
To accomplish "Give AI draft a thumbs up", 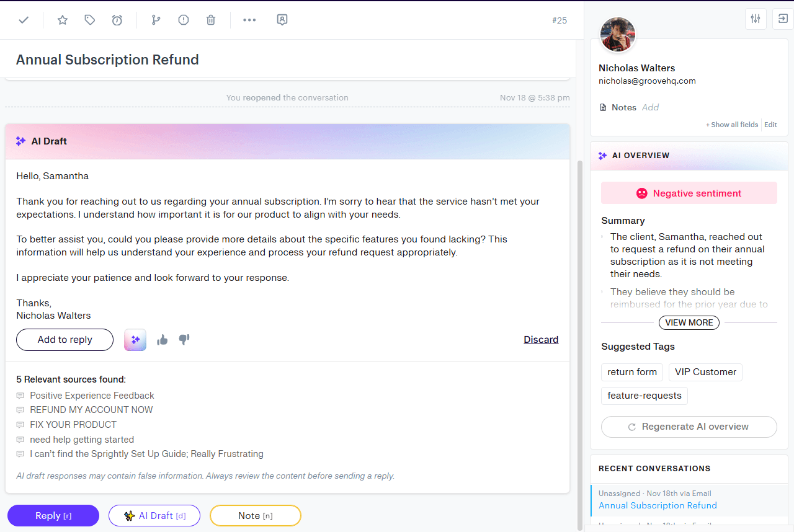I will tap(163, 340).
